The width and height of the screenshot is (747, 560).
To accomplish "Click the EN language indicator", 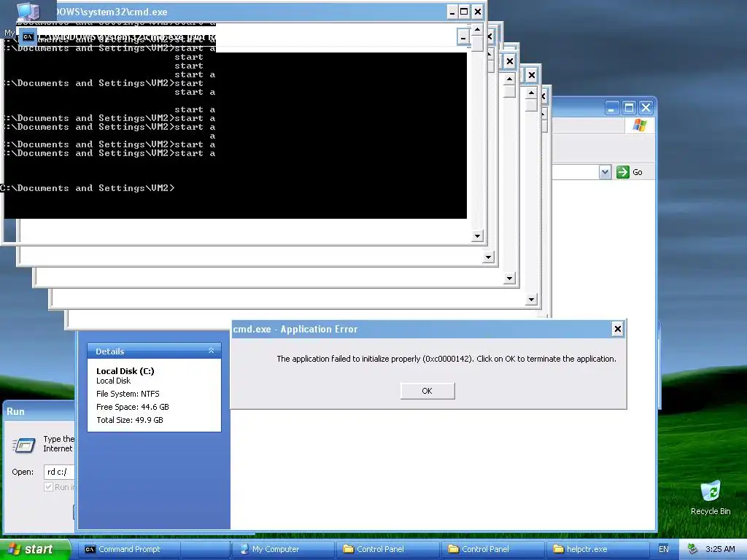I will tap(663, 549).
